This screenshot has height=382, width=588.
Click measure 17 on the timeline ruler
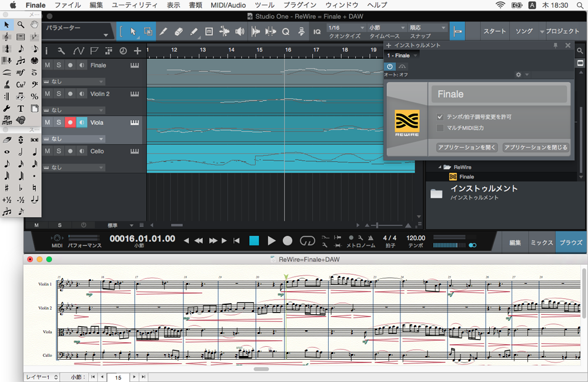pyautogui.click(x=316, y=50)
